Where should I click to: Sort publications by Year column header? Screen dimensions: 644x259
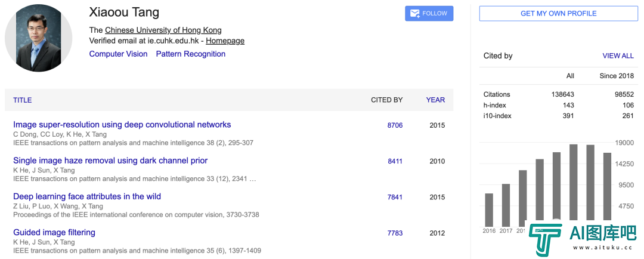[x=435, y=100]
